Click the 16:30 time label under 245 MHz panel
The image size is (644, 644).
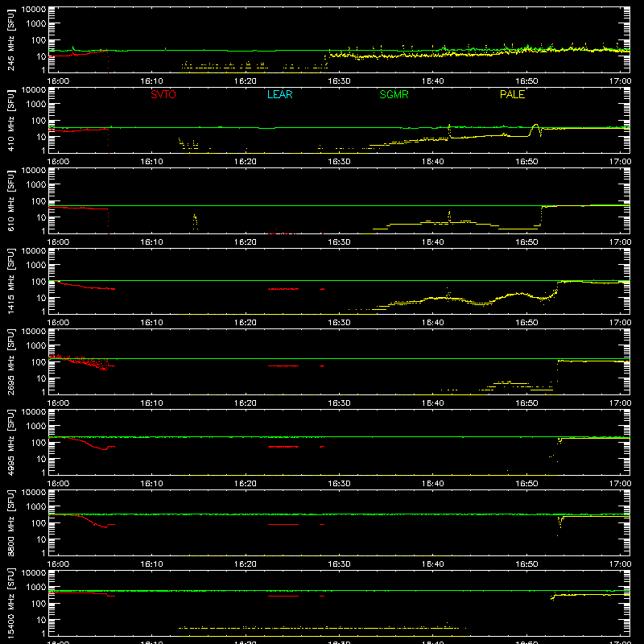(339, 81)
